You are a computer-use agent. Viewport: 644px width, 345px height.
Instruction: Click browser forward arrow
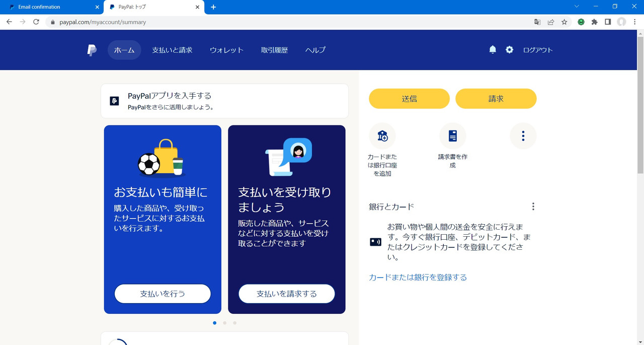(x=23, y=22)
